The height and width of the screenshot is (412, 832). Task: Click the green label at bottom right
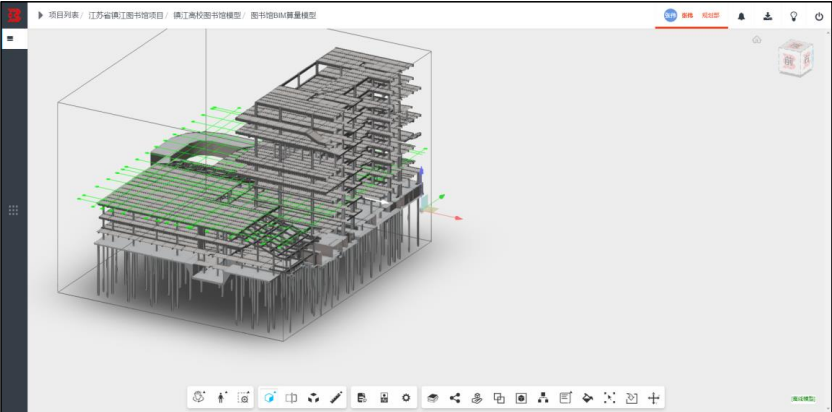point(803,398)
